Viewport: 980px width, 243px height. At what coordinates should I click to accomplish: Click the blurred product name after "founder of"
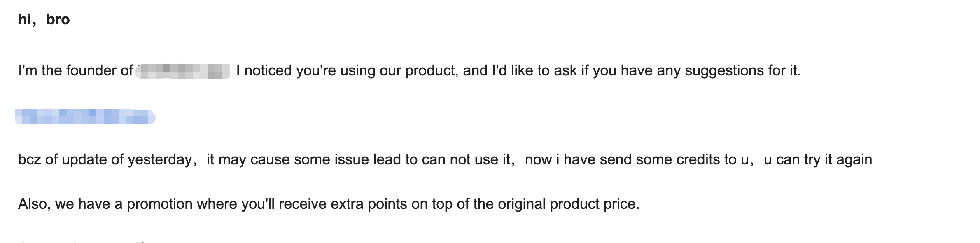(x=183, y=71)
